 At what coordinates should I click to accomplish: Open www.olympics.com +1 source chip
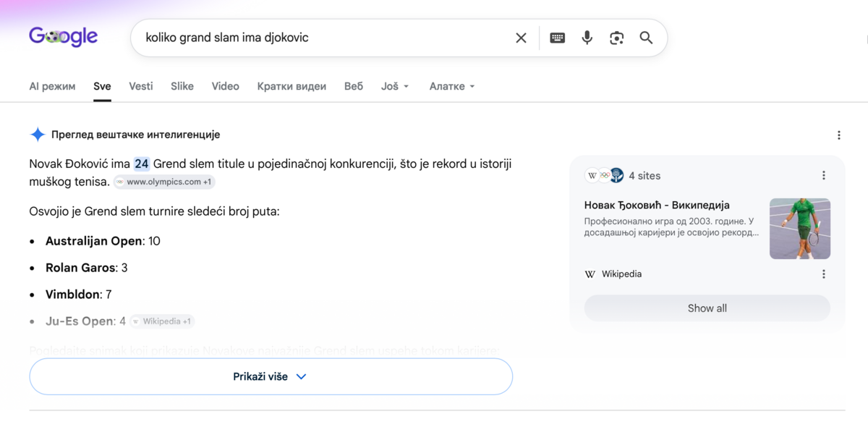[x=164, y=182]
